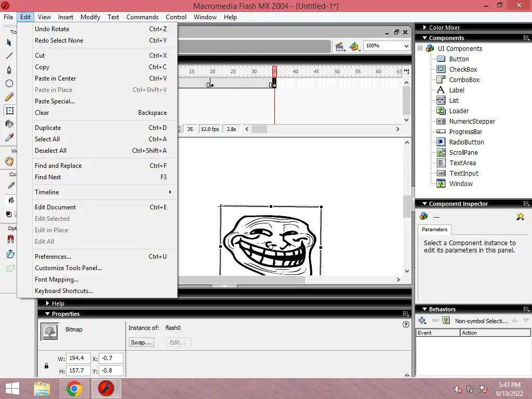Collapse the Components panel
The width and height of the screenshot is (532, 399).
click(x=424, y=37)
